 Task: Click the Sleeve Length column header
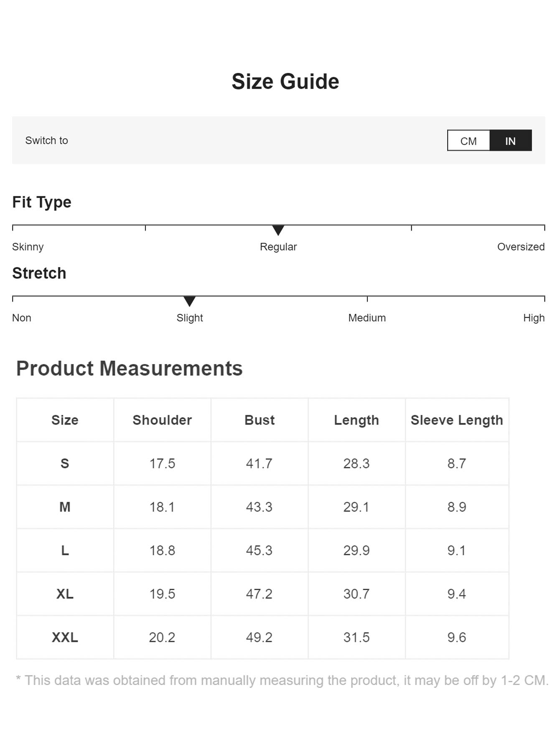click(457, 420)
